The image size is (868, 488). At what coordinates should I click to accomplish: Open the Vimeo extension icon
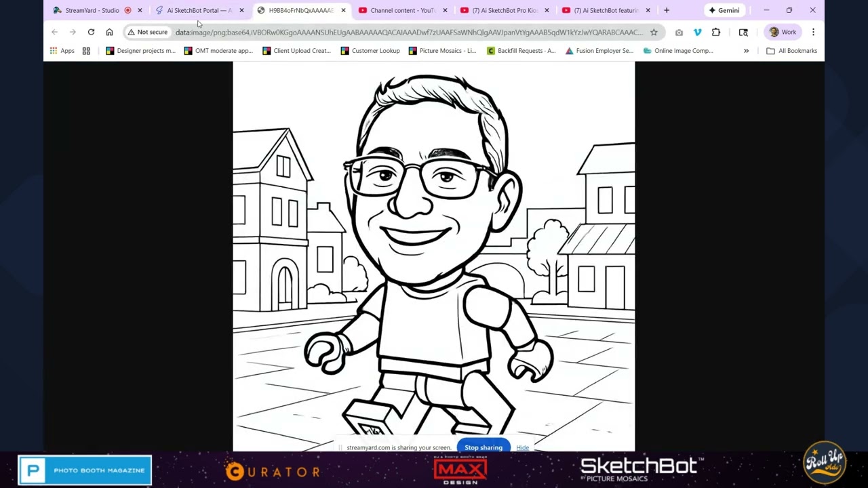(697, 32)
